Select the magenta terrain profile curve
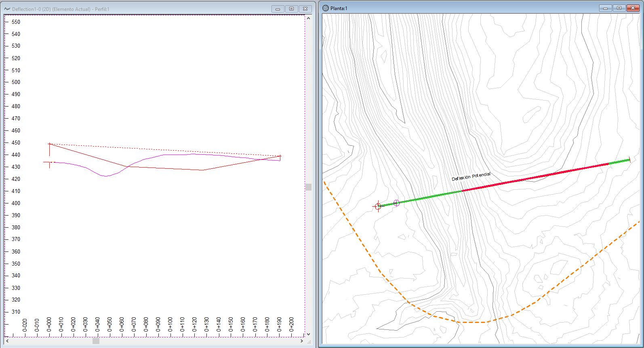The height and width of the screenshot is (348, 644). [106, 176]
